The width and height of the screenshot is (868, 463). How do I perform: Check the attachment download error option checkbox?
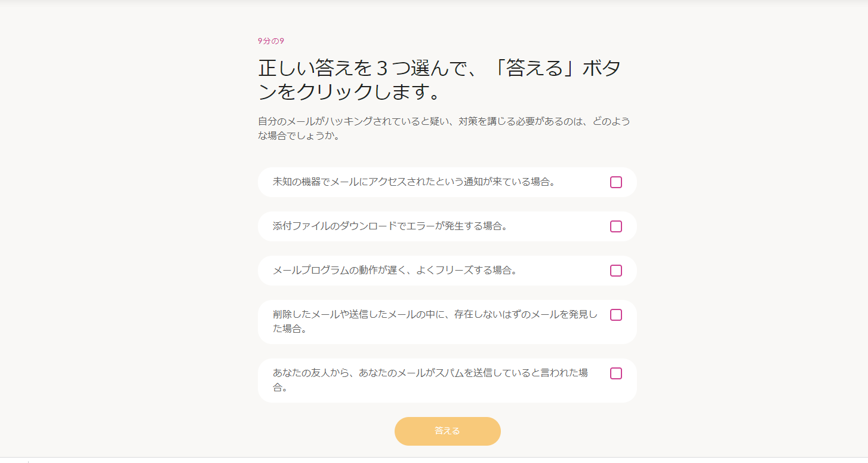coord(615,226)
